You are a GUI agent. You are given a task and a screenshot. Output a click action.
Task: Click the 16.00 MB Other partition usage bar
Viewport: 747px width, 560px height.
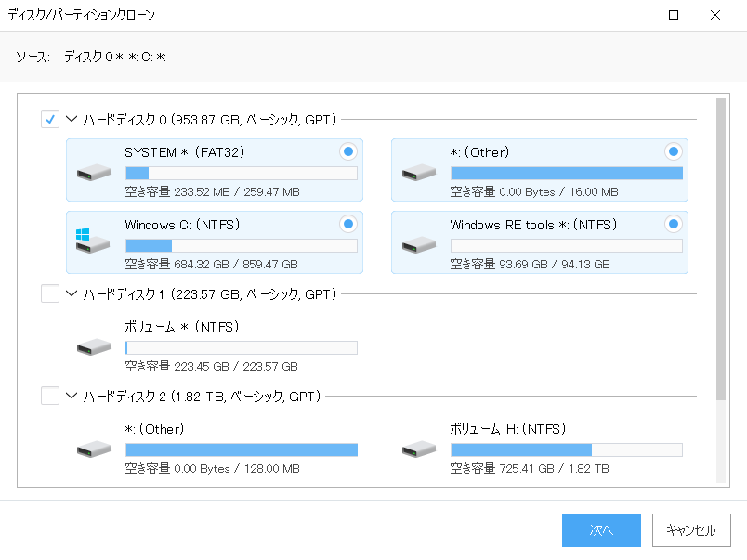(567, 173)
